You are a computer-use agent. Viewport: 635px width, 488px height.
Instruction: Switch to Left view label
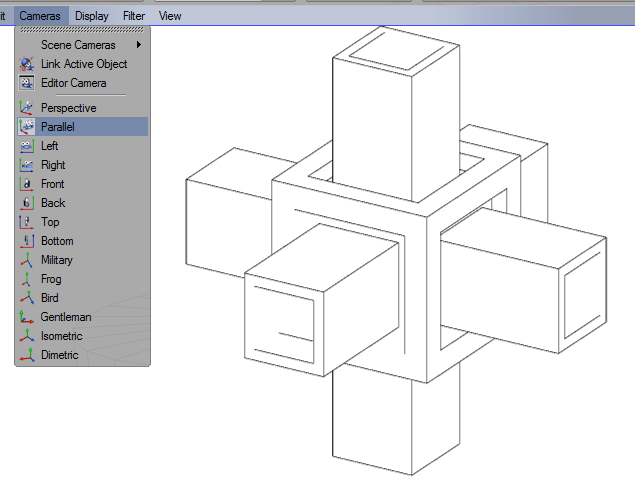click(50, 146)
